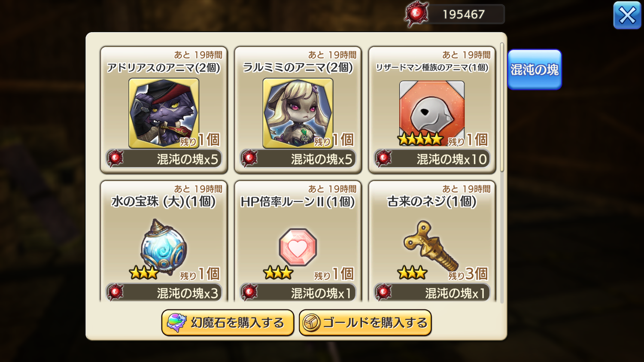Select the アドリアスのアニマ wolf portrait

click(164, 113)
